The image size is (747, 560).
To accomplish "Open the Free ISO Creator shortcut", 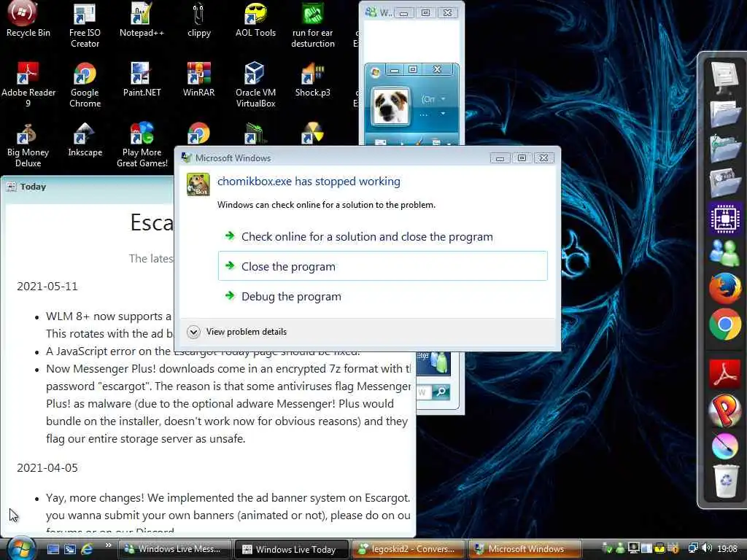I will (x=85, y=24).
